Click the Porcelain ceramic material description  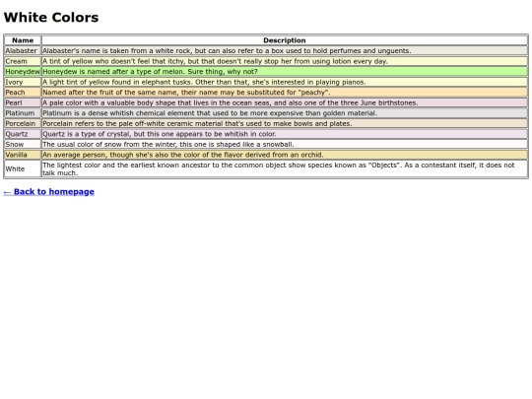[x=285, y=123]
